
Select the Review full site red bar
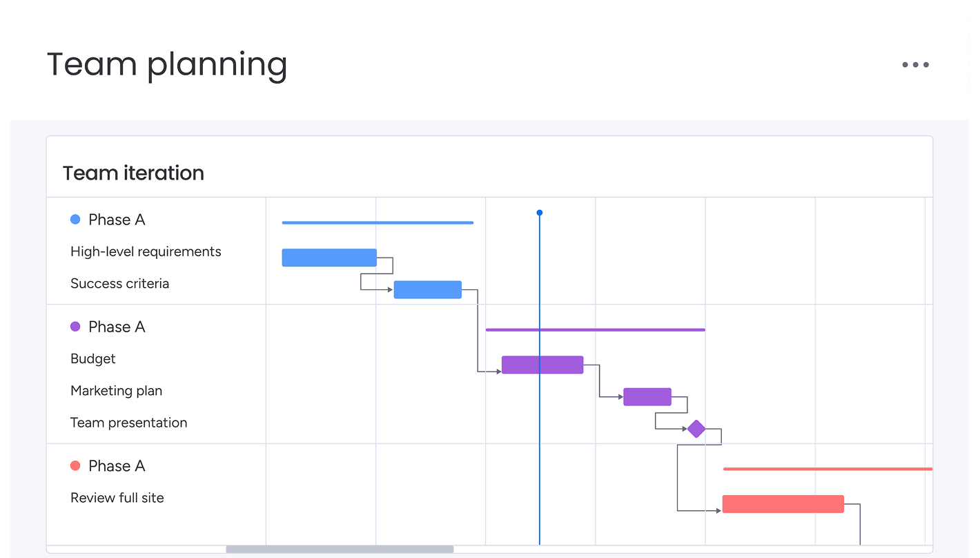(x=783, y=503)
